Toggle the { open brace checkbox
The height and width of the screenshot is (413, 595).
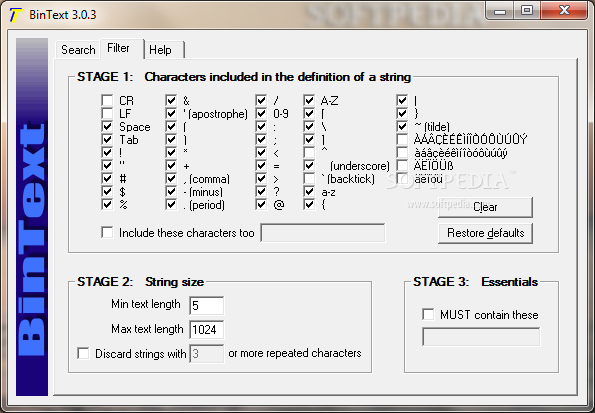click(309, 205)
